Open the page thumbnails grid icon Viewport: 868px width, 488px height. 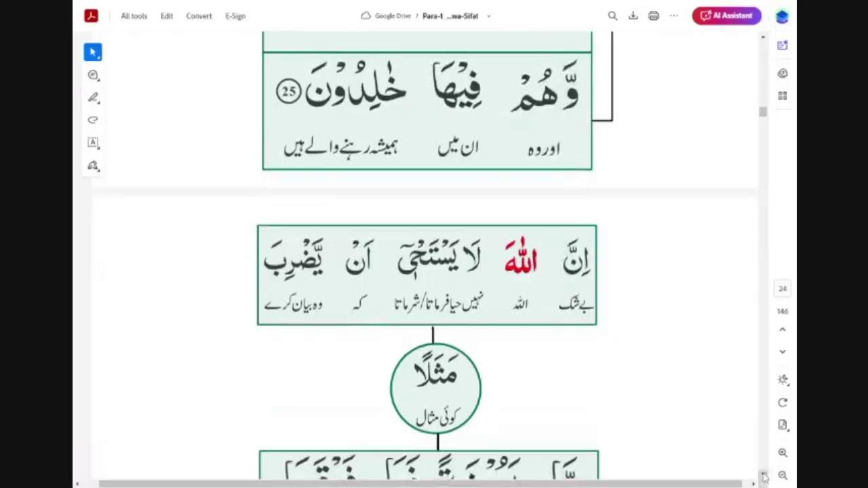(x=783, y=96)
